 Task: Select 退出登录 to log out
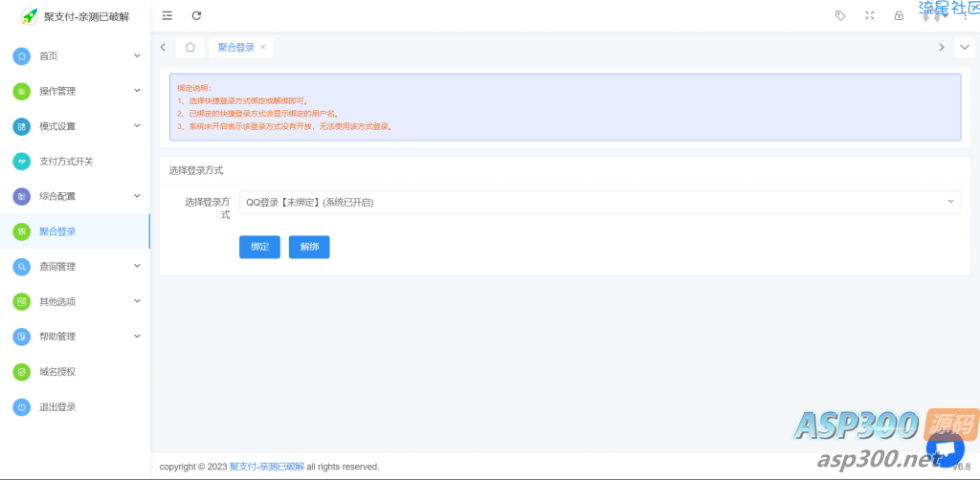75,407
